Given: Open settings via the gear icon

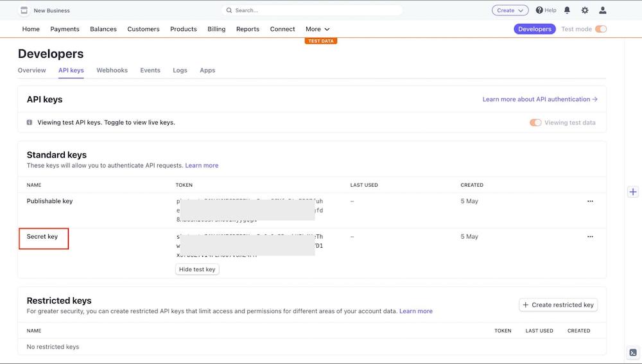Looking at the screenshot, I should click(x=585, y=10).
